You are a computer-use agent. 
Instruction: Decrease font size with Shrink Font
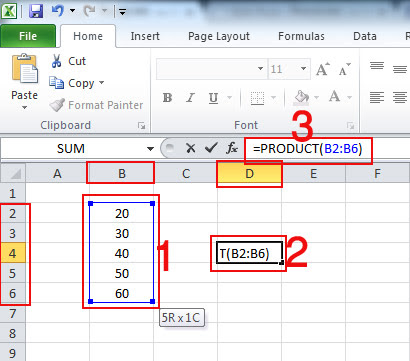point(345,69)
